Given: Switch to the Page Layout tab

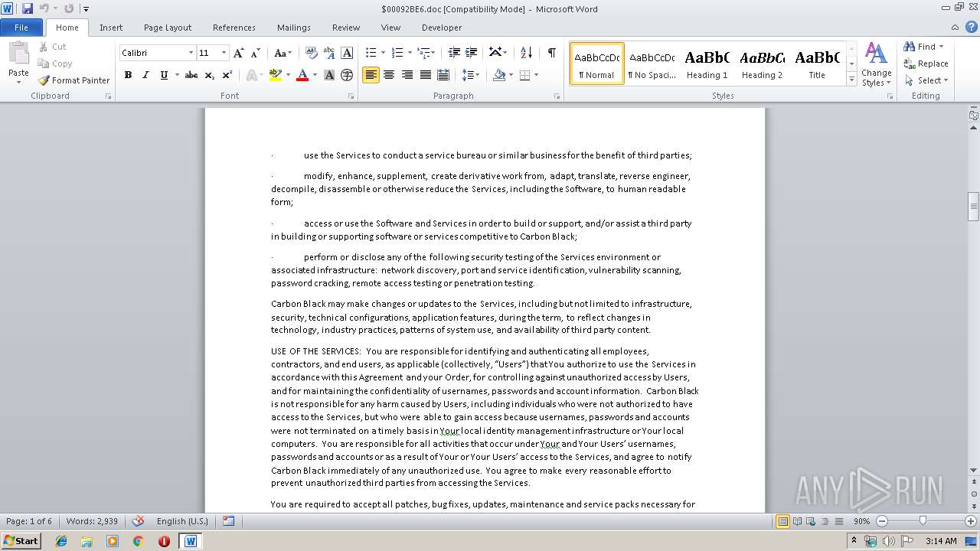Looking at the screenshot, I should point(168,28).
